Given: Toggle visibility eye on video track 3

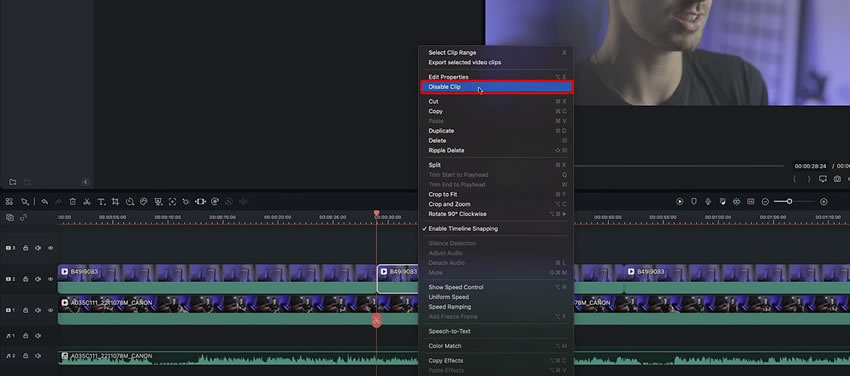Looking at the screenshot, I should click(50, 248).
